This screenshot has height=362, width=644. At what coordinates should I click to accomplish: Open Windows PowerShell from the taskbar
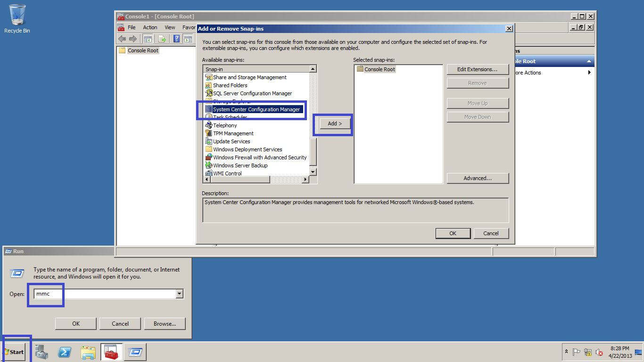[65, 352]
